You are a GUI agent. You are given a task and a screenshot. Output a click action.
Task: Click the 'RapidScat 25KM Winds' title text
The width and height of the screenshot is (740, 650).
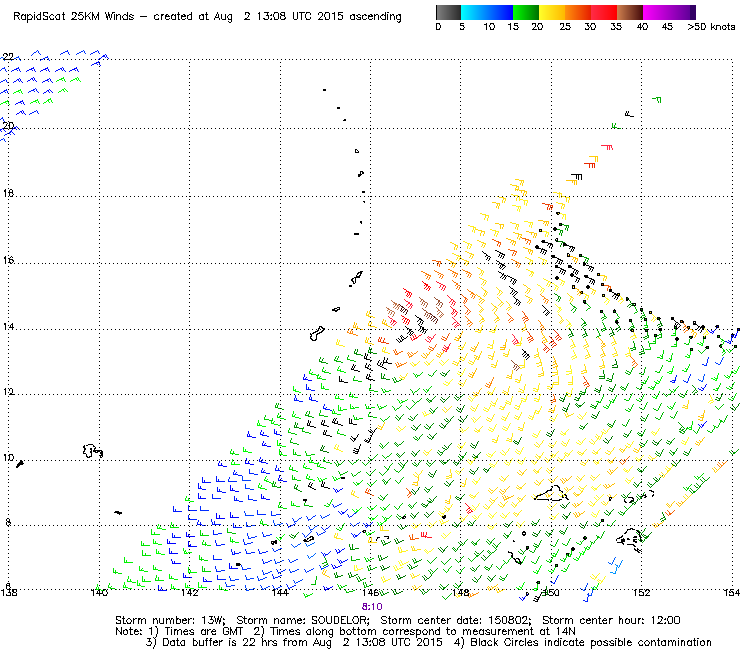74,17
